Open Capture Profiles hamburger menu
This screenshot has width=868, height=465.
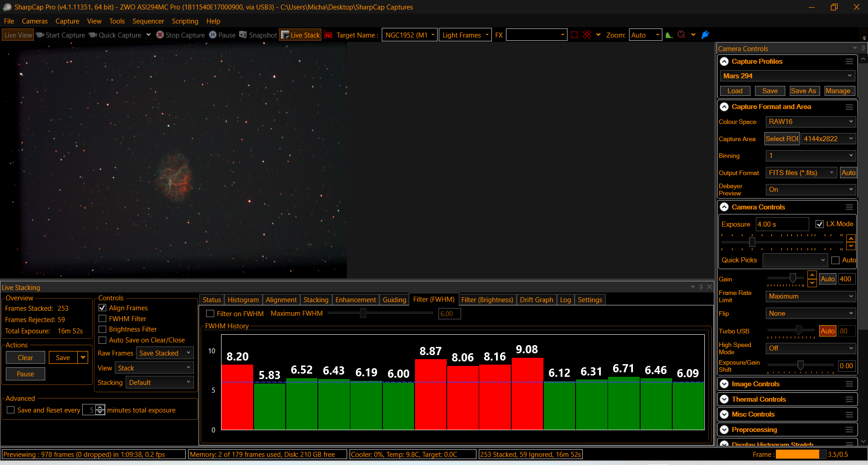849,62
